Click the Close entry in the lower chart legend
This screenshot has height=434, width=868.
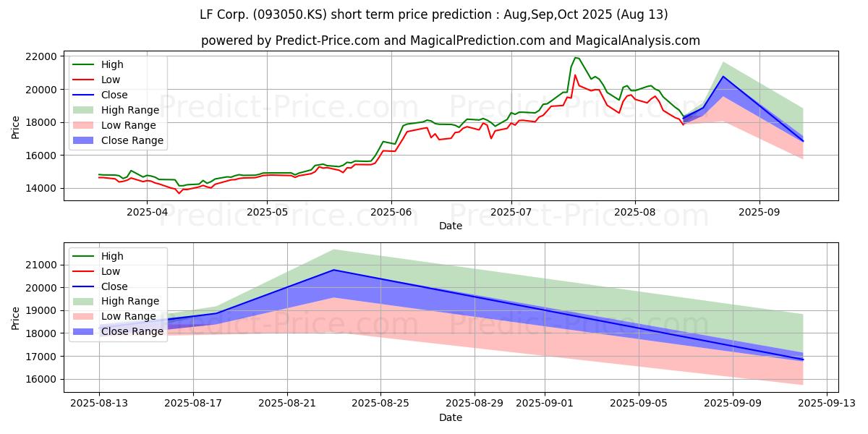114,286
